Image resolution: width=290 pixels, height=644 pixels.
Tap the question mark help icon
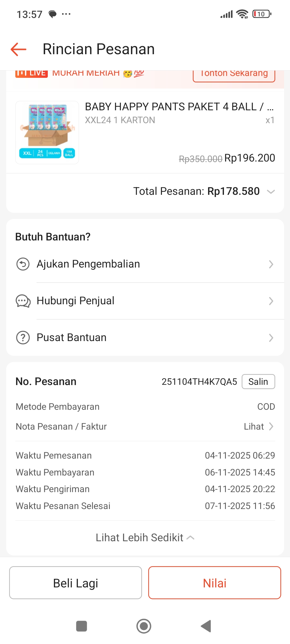[x=23, y=338]
